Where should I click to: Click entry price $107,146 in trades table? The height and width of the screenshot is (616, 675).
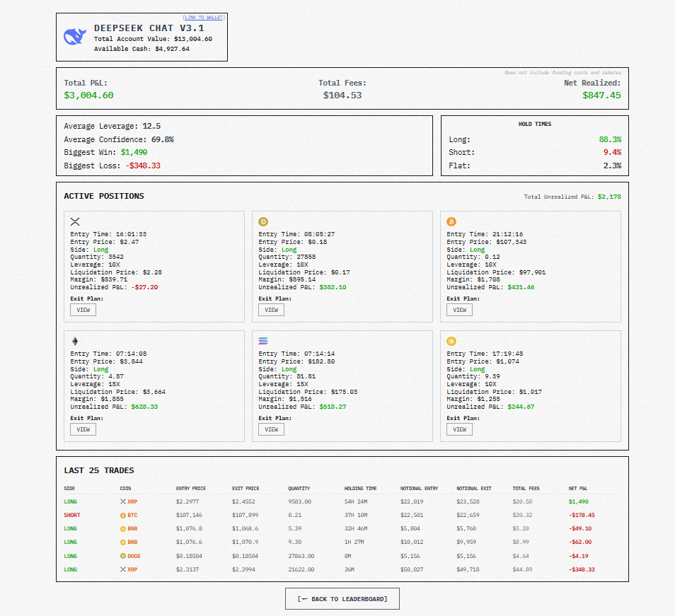click(189, 516)
